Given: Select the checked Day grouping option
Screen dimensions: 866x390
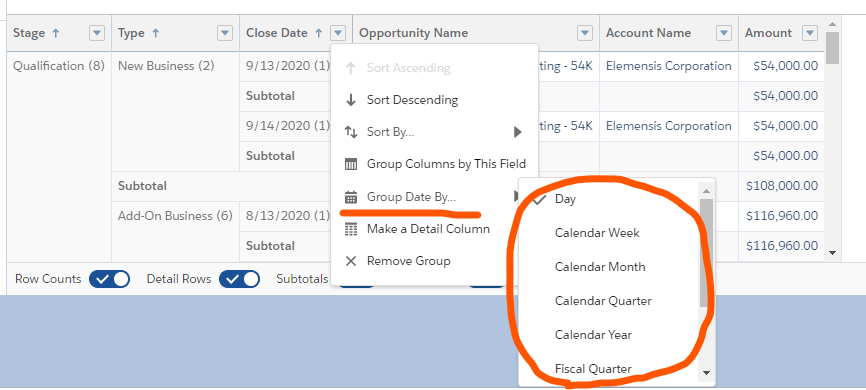Looking at the screenshot, I should pos(609,199).
